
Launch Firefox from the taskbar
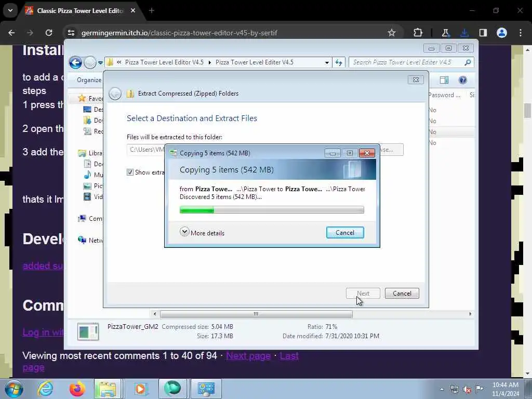coord(77,389)
